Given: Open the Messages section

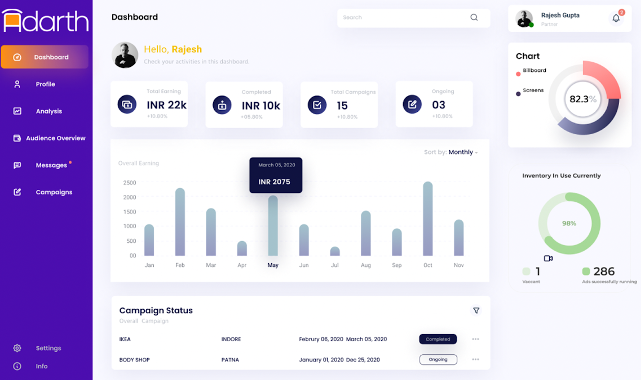Looking at the screenshot, I should tap(51, 165).
